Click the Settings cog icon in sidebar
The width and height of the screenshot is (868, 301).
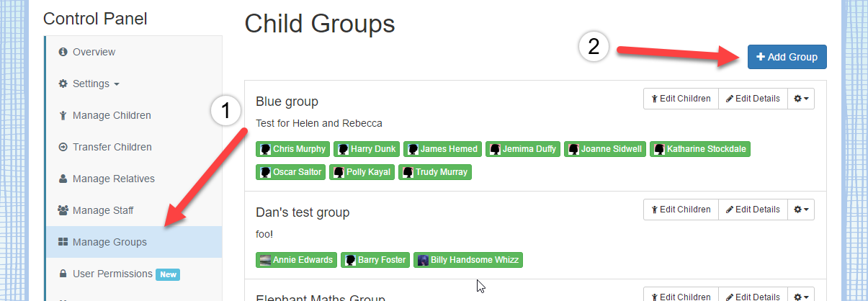(63, 84)
